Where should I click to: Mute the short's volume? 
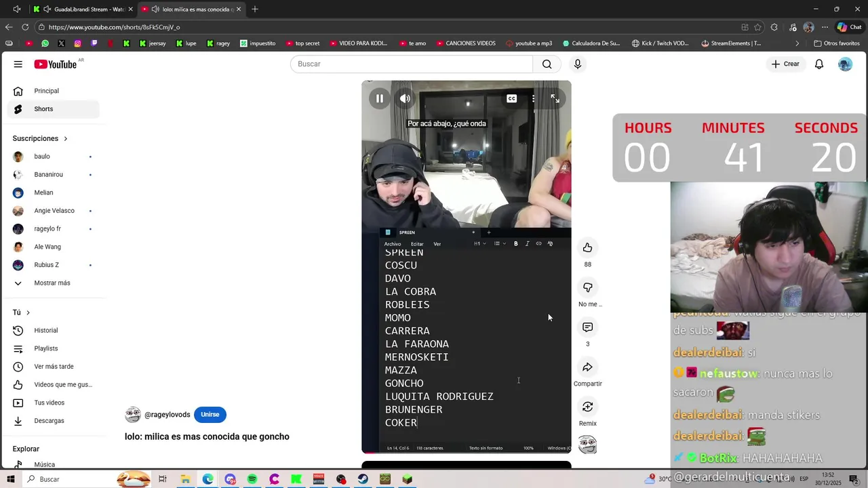[x=405, y=98]
